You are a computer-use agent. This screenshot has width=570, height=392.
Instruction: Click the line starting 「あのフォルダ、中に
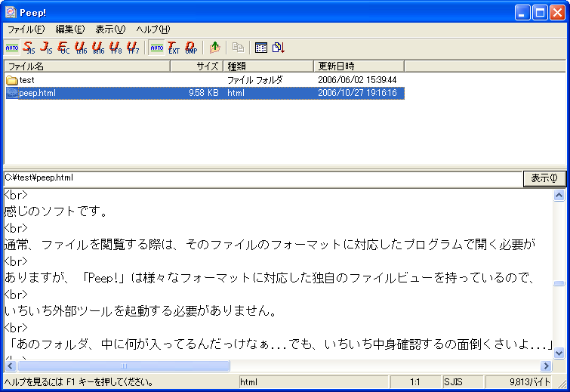coord(280,344)
